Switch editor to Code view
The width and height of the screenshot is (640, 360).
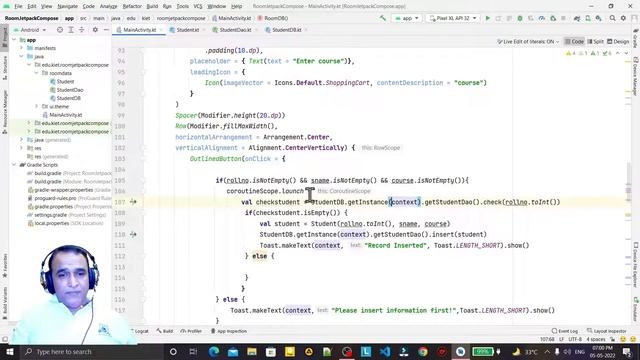click(574, 42)
